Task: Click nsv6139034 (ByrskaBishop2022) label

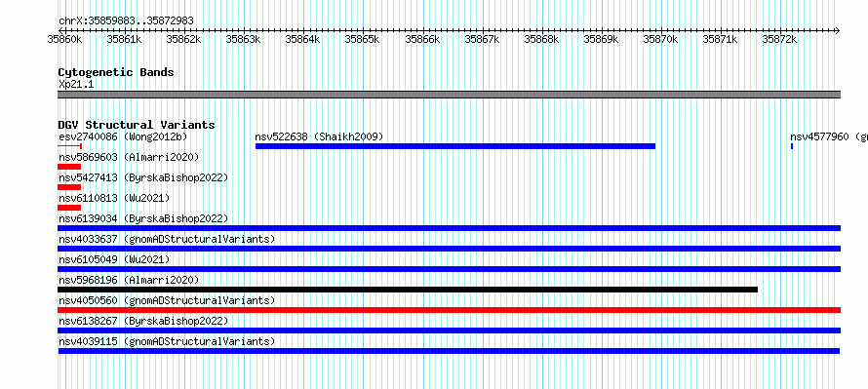Action: (142, 218)
